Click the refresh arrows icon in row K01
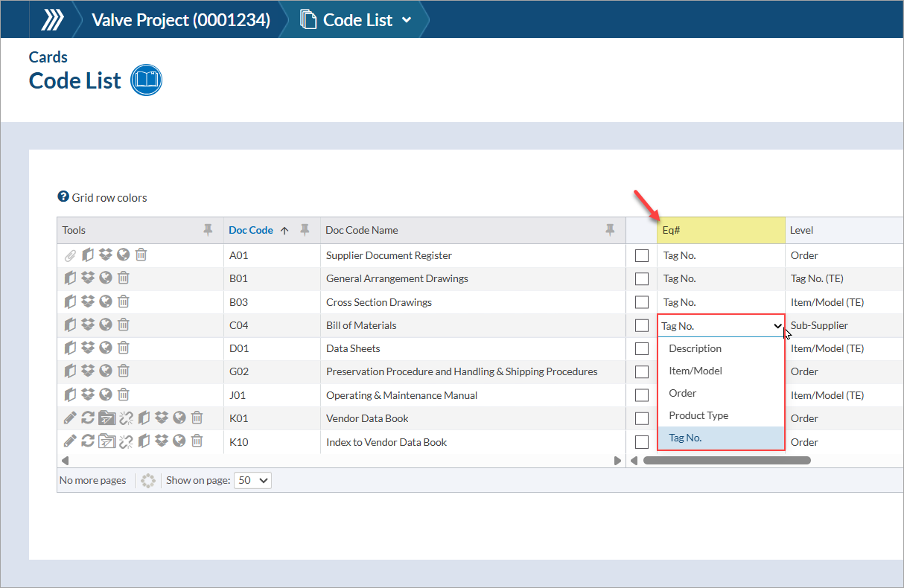Image resolution: width=904 pixels, height=588 pixels. 88,418
